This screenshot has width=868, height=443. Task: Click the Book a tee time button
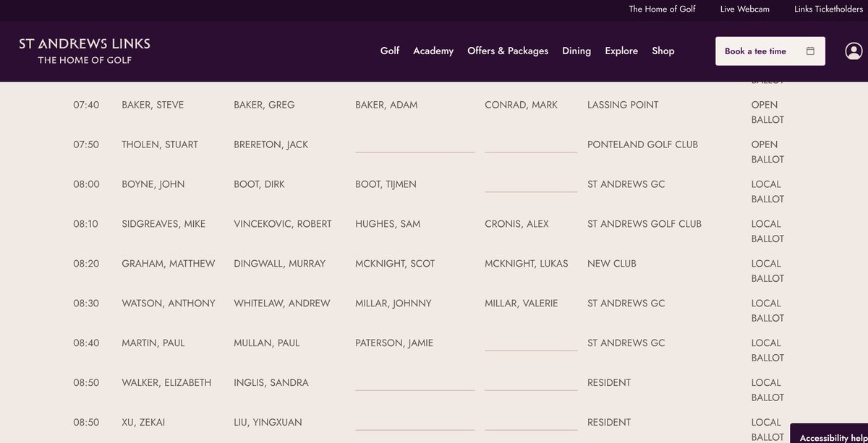pyautogui.click(x=770, y=51)
